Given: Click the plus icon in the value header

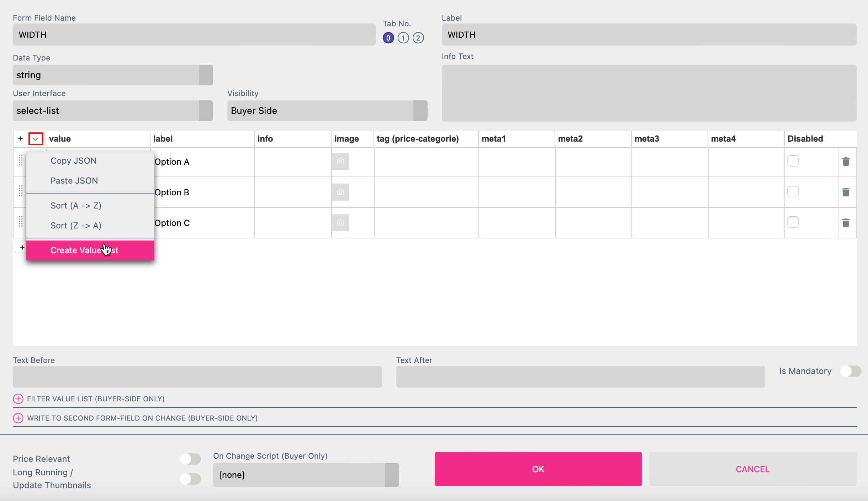Looking at the screenshot, I should pyautogui.click(x=20, y=138).
